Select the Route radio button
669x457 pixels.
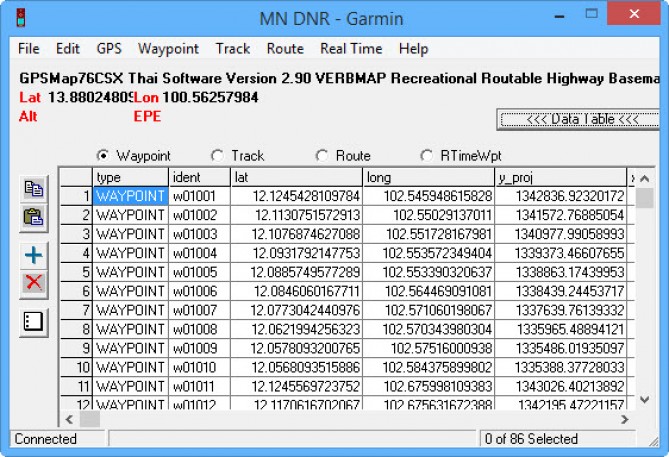pyautogui.click(x=322, y=155)
